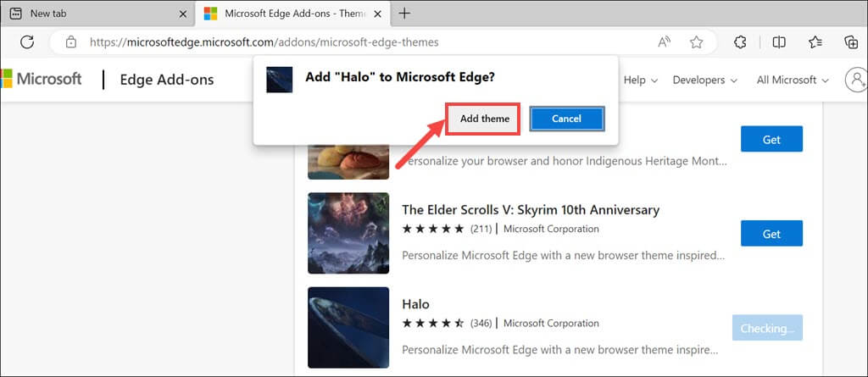This screenshot has width=868, height=377.
Task: Click the Indigenous Heritage theme thumbnail
Action: tap(348, 161)
